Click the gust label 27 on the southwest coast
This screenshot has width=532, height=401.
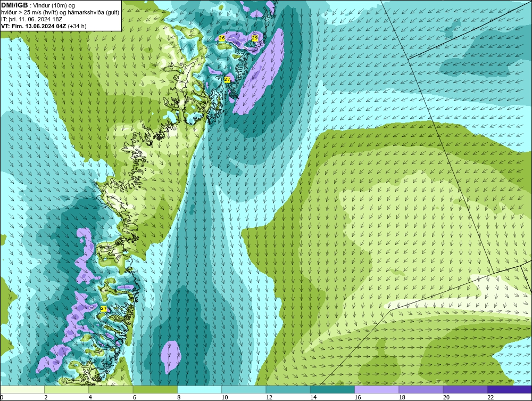104,309
